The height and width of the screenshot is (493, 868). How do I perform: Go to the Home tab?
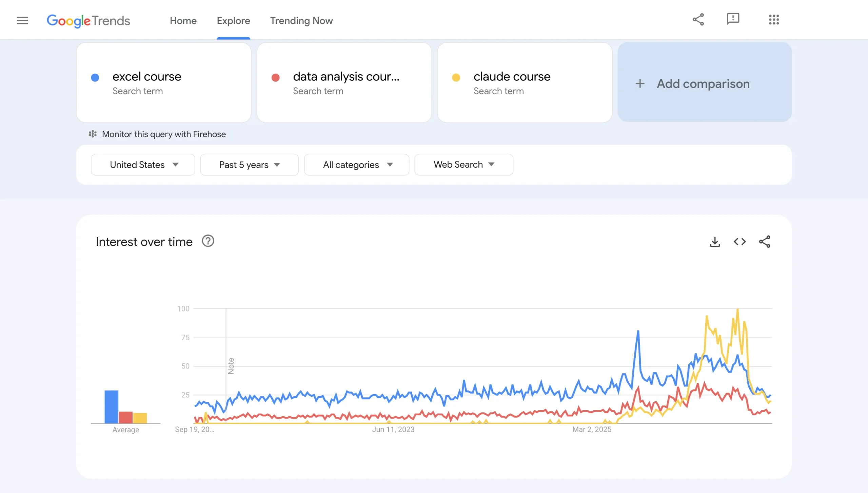pyautogui.click(x=183, y=21)
